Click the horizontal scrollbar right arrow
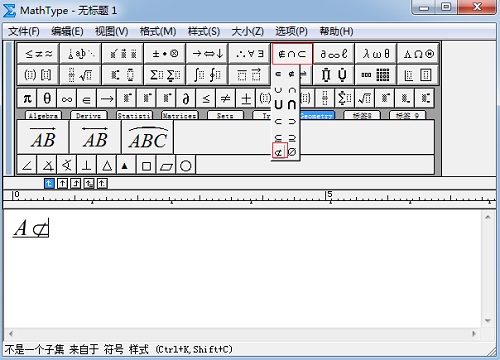 pos(474,333)
